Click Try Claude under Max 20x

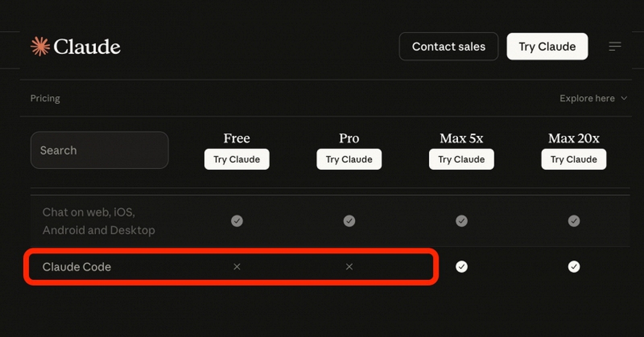[574, 159]
